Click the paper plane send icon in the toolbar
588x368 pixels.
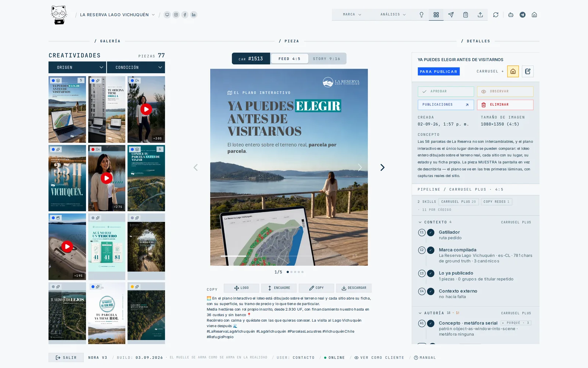[451, 15]
